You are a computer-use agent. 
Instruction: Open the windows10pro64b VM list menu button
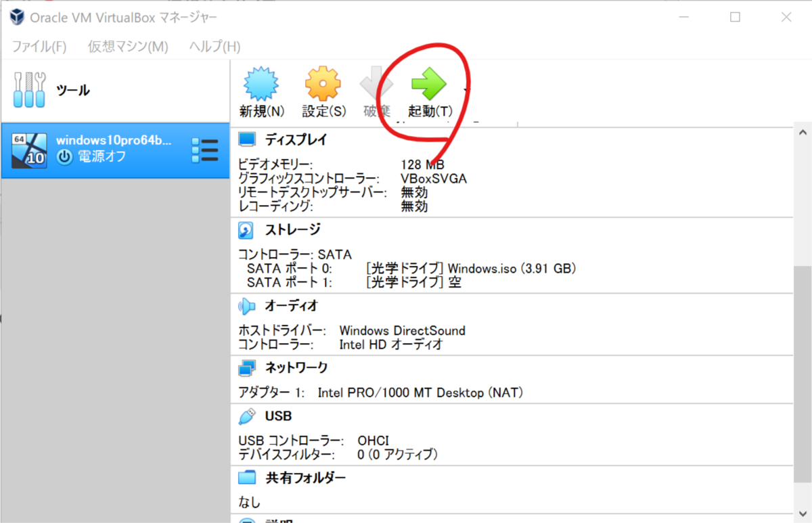pos(205,150)
